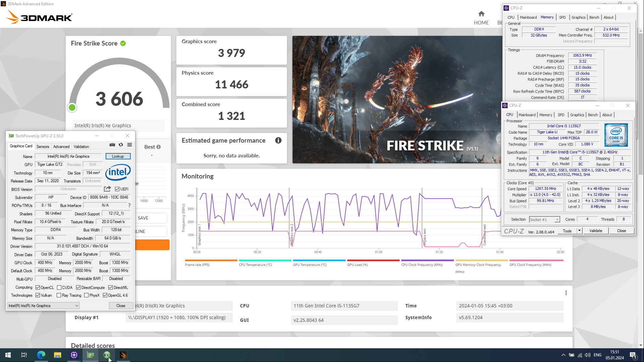
Task: Open volume control in system tray
Action: (588, 355)
